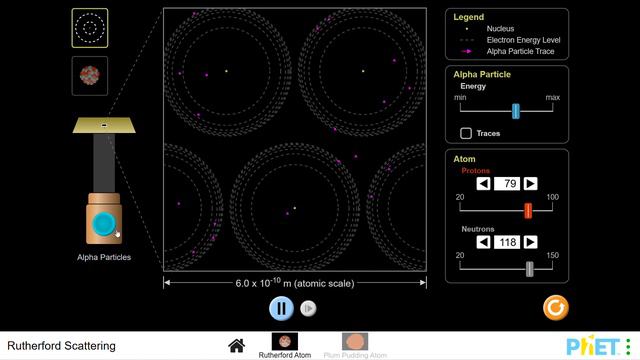
Task: Grab the orange Protons slider thumb
Action: tap(528, 211)
